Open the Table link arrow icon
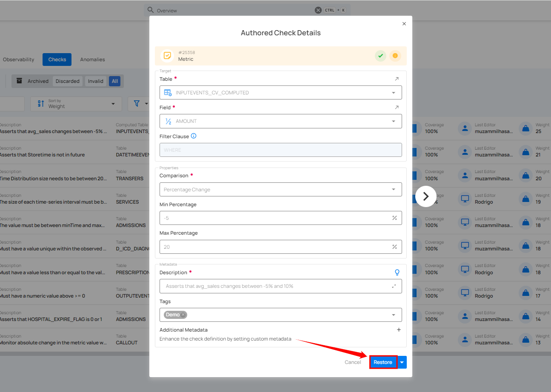551x392 pixels. point(397,79)
